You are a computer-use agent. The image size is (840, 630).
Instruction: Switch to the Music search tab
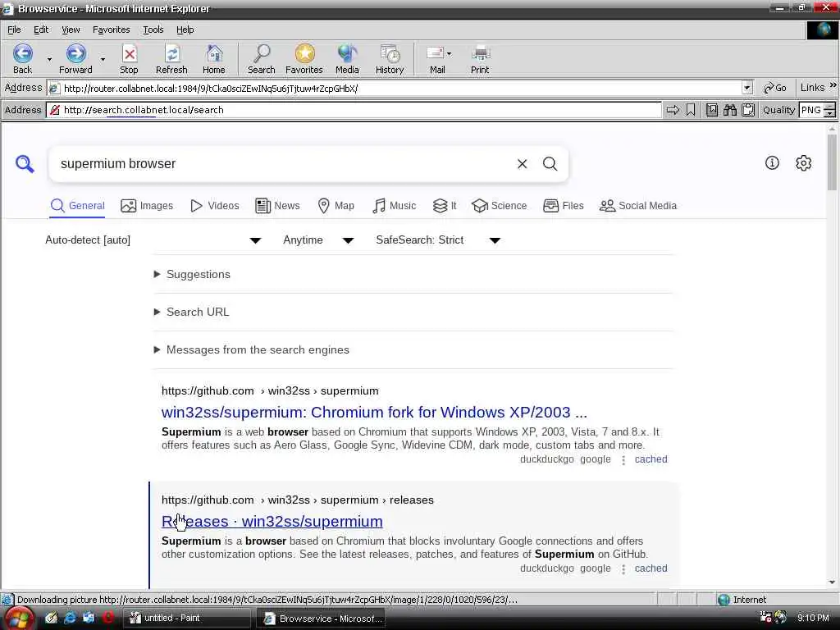coord(394,206)
